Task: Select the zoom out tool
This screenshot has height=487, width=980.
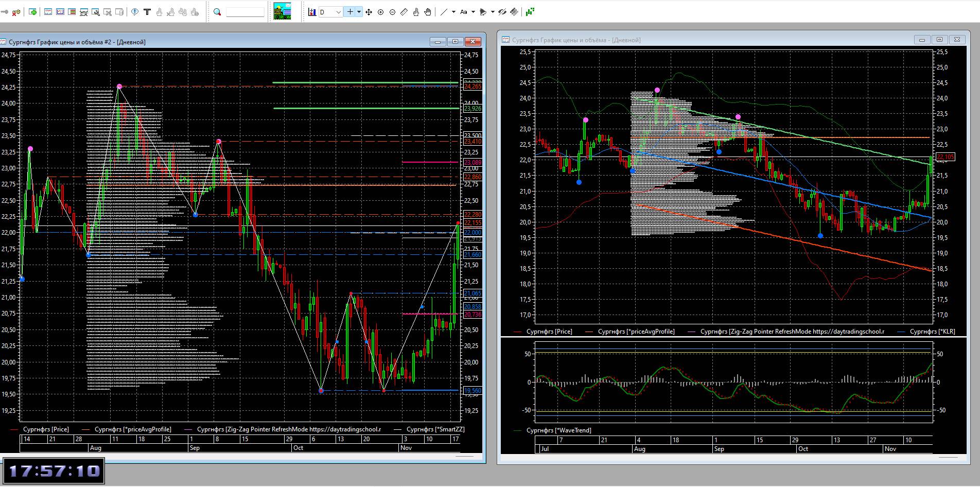Action: point(393,12)
